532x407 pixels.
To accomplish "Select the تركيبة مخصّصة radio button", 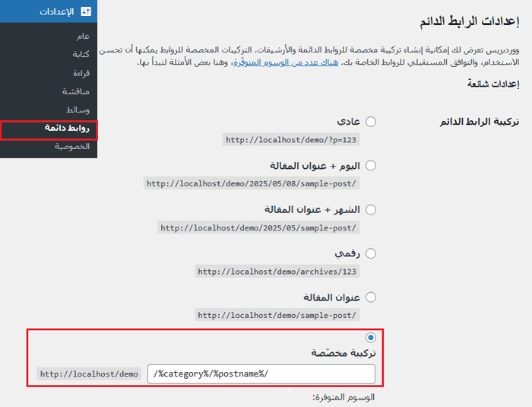I will (371, 338).
